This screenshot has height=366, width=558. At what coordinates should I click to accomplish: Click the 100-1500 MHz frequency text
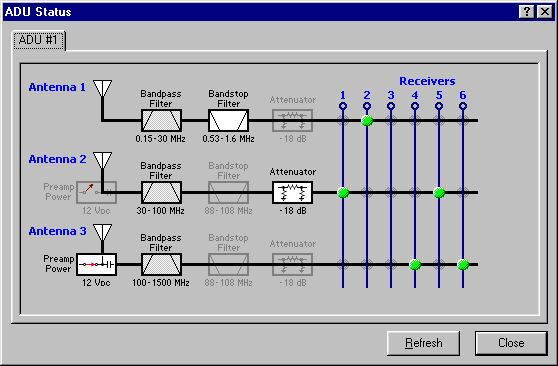(160, 283)
